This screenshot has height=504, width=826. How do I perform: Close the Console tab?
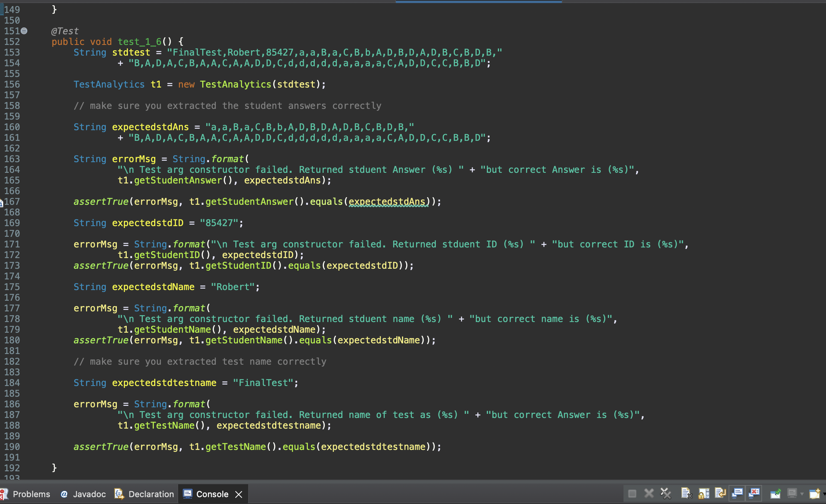pos(239,494)
